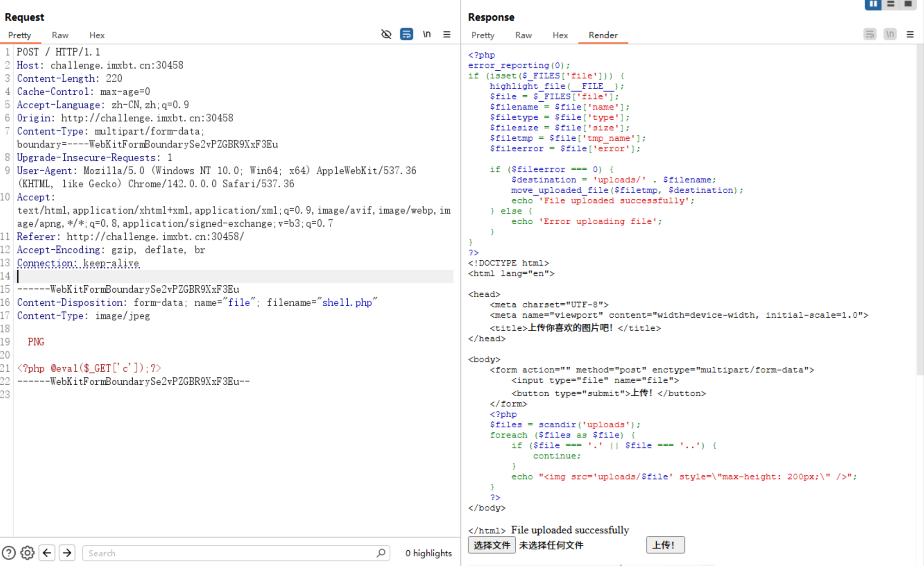Screen dimensions: 924x566
Task: Switch Response view to Hex tab
Action: tap(560, 35)
